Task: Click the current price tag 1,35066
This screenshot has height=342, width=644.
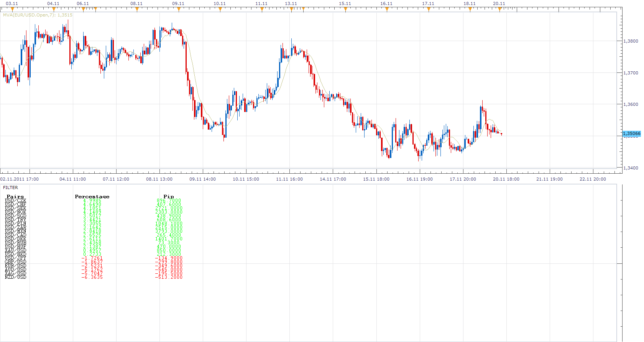Action: [x=632, y=133]
